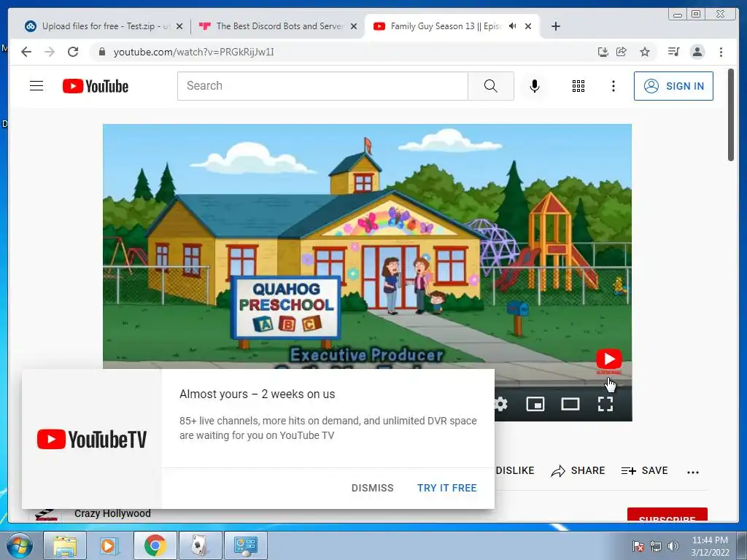This screenshot has height=560, width=747.
Task: Open the media control icon in Chrome toolbar
Action: click(673, 52)
